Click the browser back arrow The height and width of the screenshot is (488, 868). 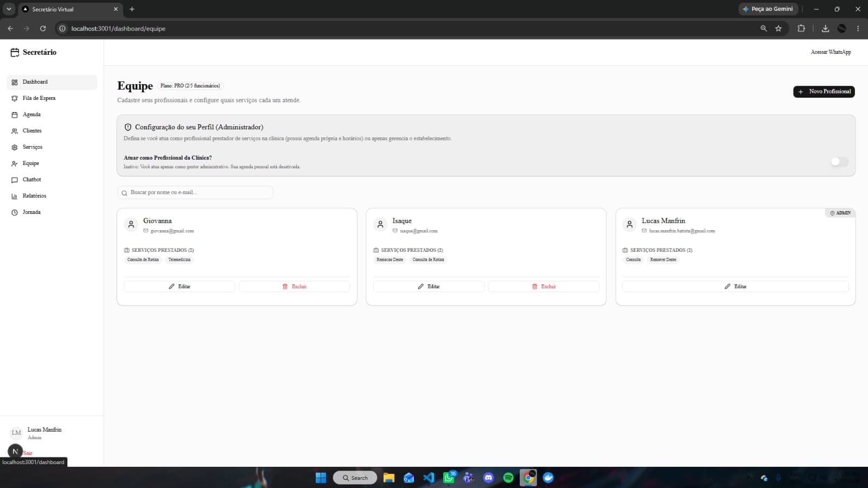[10, 29]
